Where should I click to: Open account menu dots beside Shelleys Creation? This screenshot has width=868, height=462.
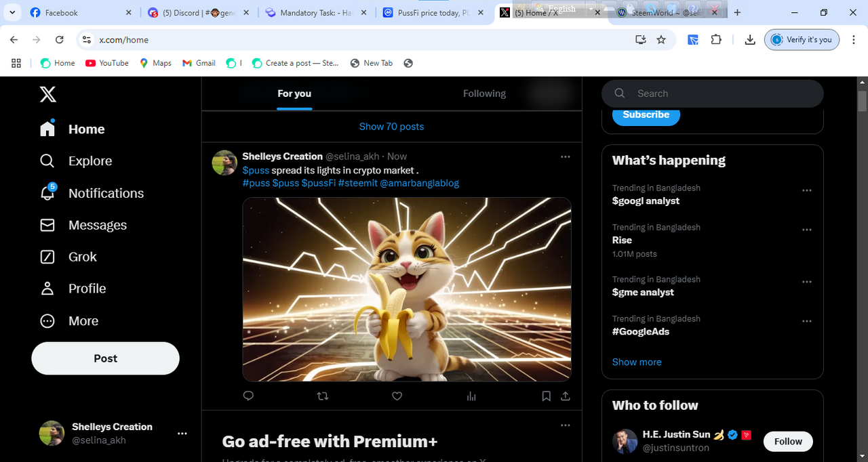182,434
